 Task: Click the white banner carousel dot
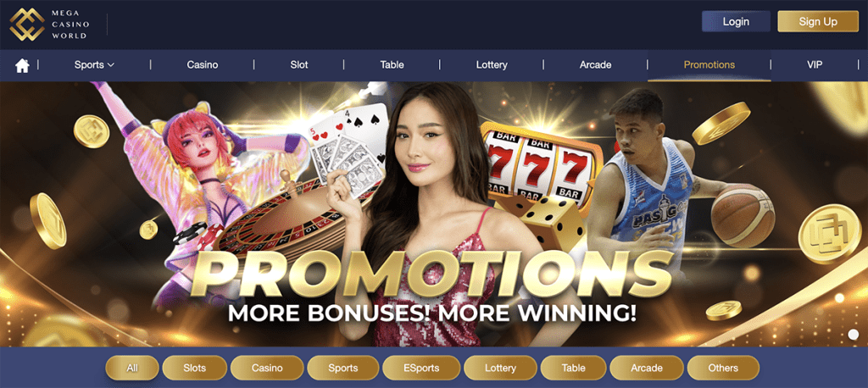pyautogui.click(x=854, y=335)
